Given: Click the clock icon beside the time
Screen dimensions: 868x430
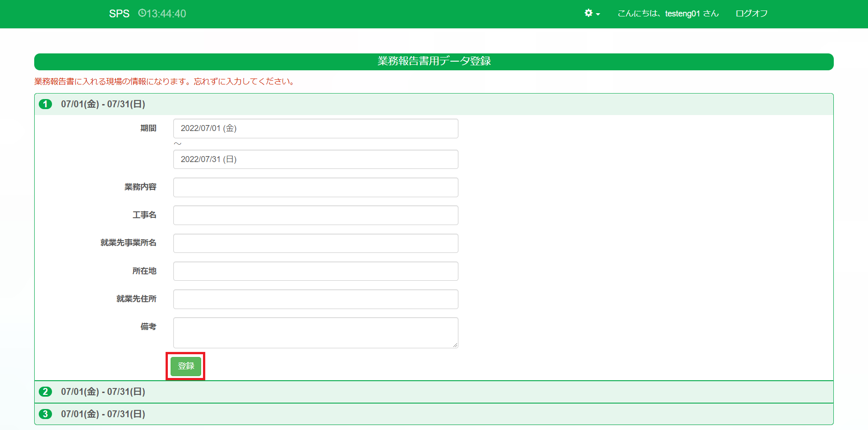Looking at the screenshot, I should click(142, 13).
